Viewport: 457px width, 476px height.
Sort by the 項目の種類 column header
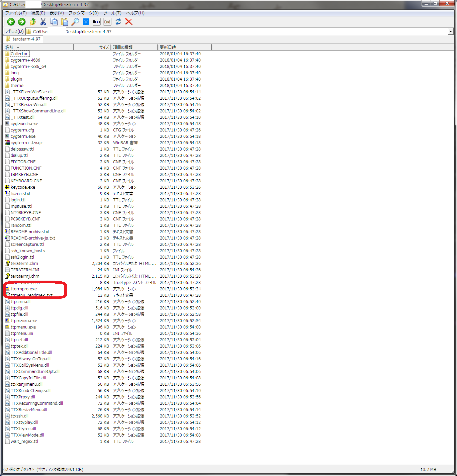(134, 47)
